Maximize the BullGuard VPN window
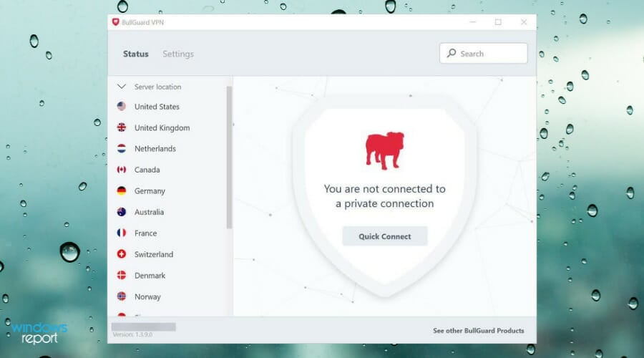This screenshot has height=358, width=644. (x=498, y=22)
